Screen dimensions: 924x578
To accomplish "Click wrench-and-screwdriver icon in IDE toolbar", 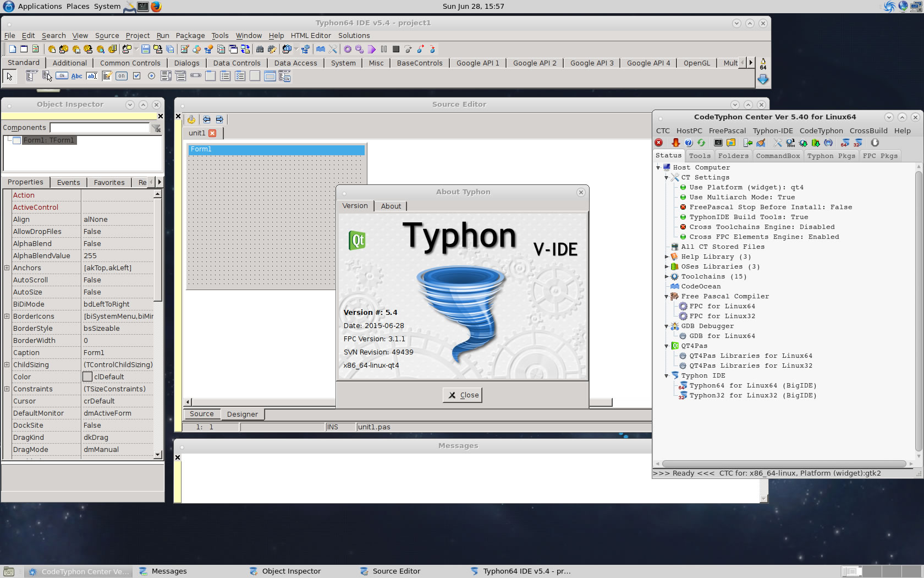I will pos(333,49).
